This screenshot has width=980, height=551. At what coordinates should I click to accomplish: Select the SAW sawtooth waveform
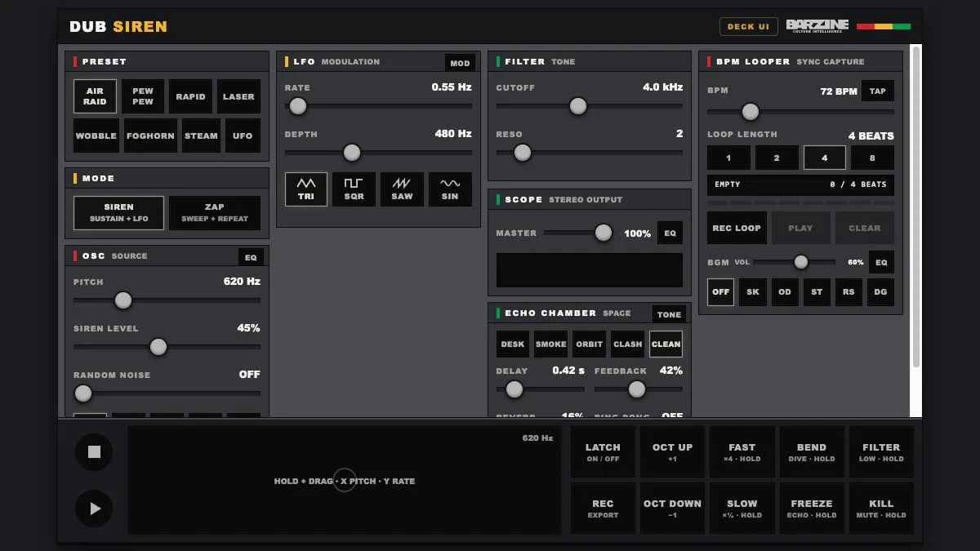coord(402,189)
